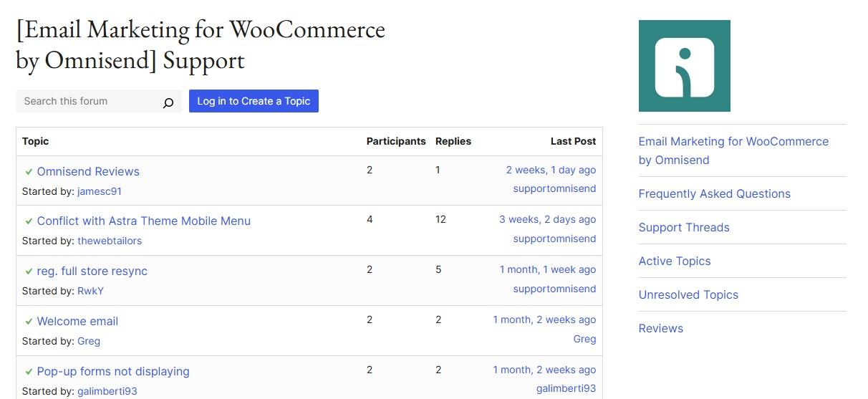Click the Last Post column header

pos(573,141)
